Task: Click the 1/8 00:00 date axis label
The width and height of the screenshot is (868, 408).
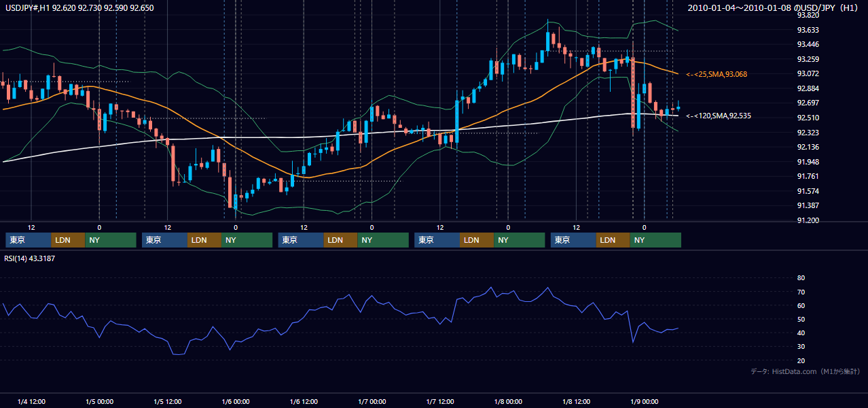Action: 508,401
